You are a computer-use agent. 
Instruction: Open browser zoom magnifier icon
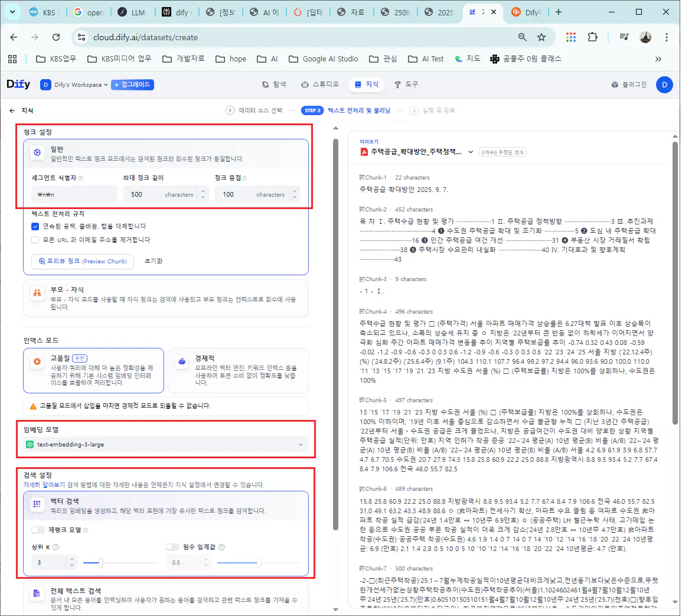click(x=523, y=37)
